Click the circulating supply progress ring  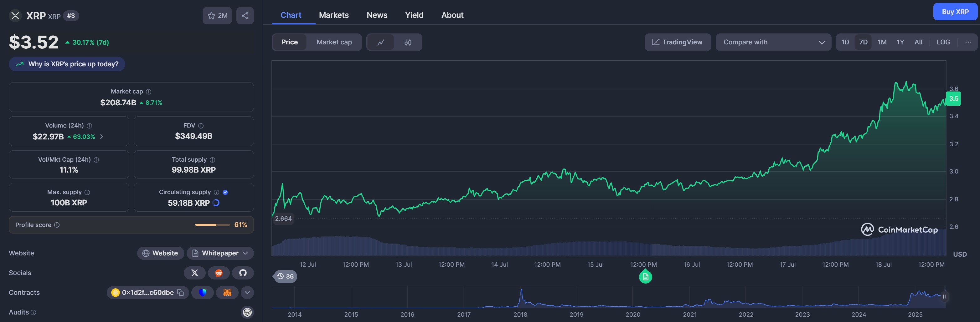coord(216,203)
